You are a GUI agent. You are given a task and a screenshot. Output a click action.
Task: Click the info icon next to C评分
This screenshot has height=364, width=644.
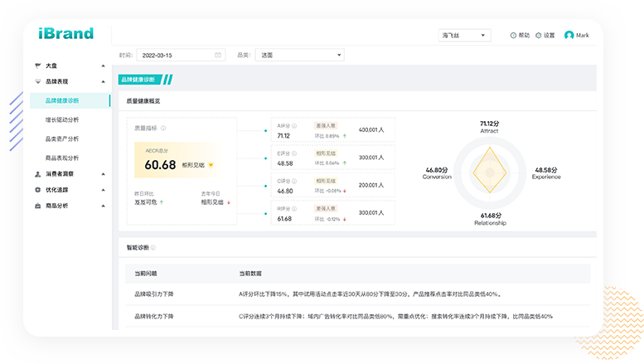tap(294, 182)
